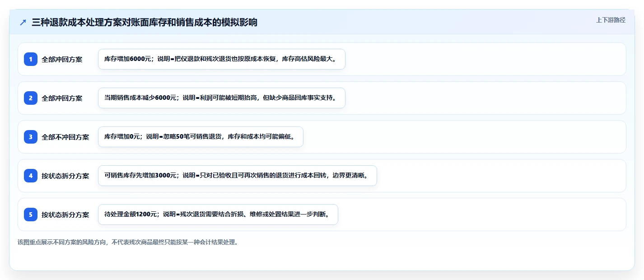The image size is (644, 280).
Task: Open the 当期销售成本减少6000元 description box
Action: (222, 98)
